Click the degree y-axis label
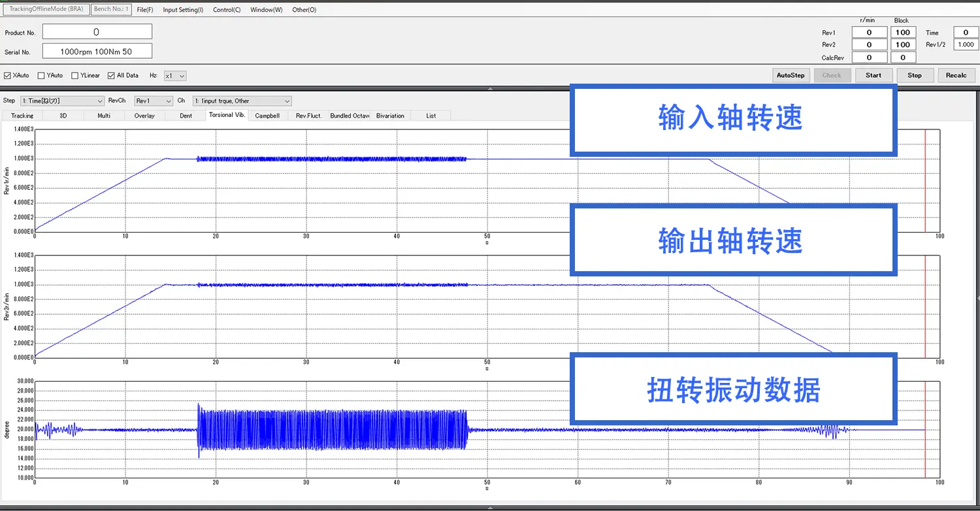Screen dimensions: 980x511 [7, 429]
